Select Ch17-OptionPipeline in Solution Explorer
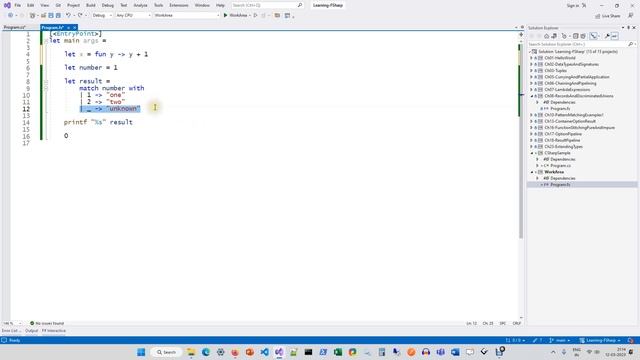Screen dimensions: 640x360 tap(562, 134)
